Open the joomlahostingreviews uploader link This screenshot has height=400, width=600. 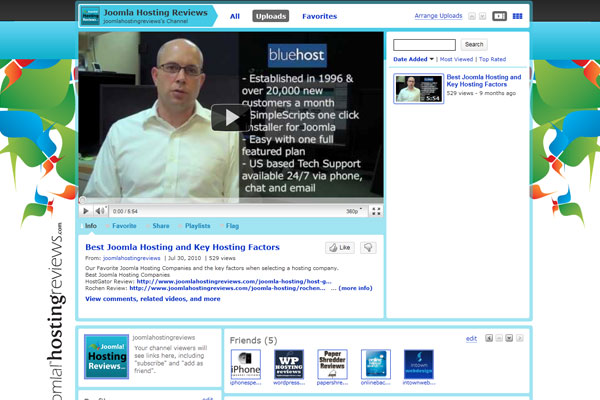click(132, 258)
